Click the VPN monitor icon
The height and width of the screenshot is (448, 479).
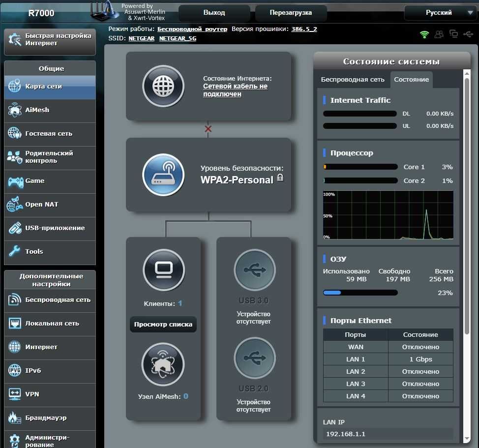(15, 394)
